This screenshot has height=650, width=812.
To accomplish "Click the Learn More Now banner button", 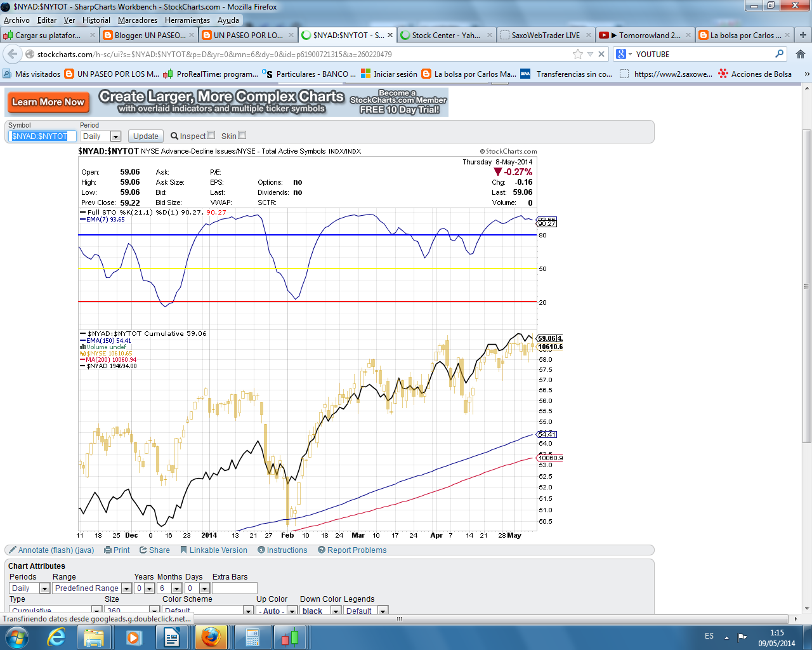I will pos(48,102).
